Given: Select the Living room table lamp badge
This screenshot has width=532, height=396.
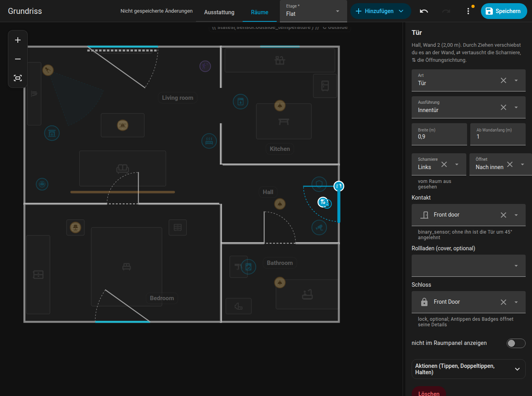Looking at the screenshot, I should (123, 126).
